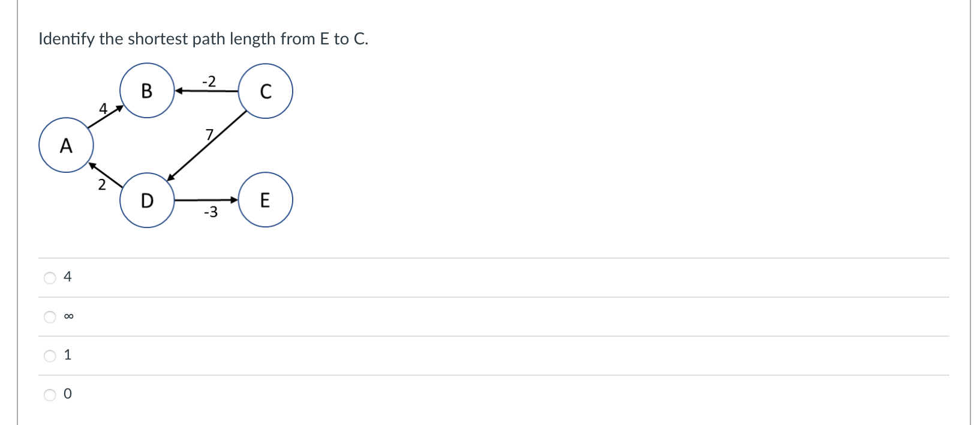Select the answer option 0
The image size is (980, 425).
click(50, 394)
